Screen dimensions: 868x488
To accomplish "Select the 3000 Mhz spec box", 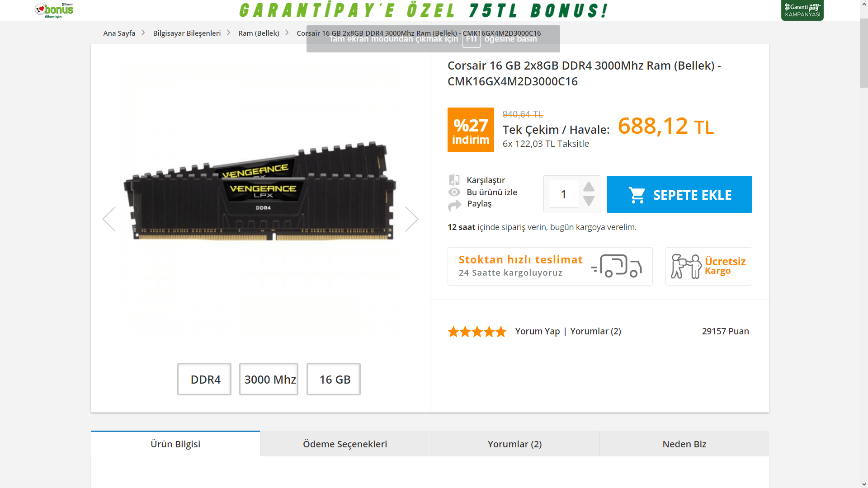I will pyautogui.click(x=269, y=379).
